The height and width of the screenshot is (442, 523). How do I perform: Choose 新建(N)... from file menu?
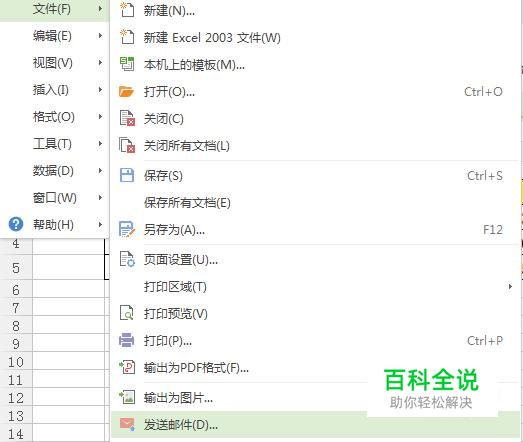pyautogui.click(x=315, y=10)
